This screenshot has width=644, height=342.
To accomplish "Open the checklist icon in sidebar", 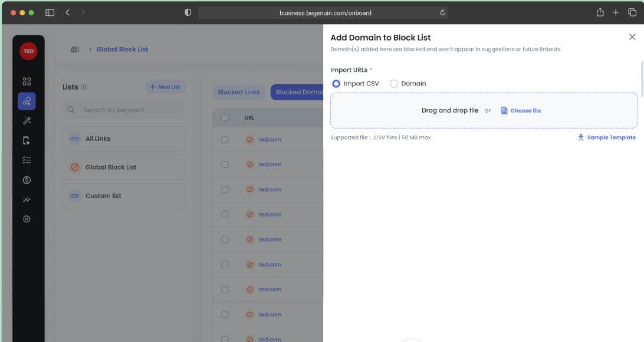I will pyautogui.click(x=27, y=160).
